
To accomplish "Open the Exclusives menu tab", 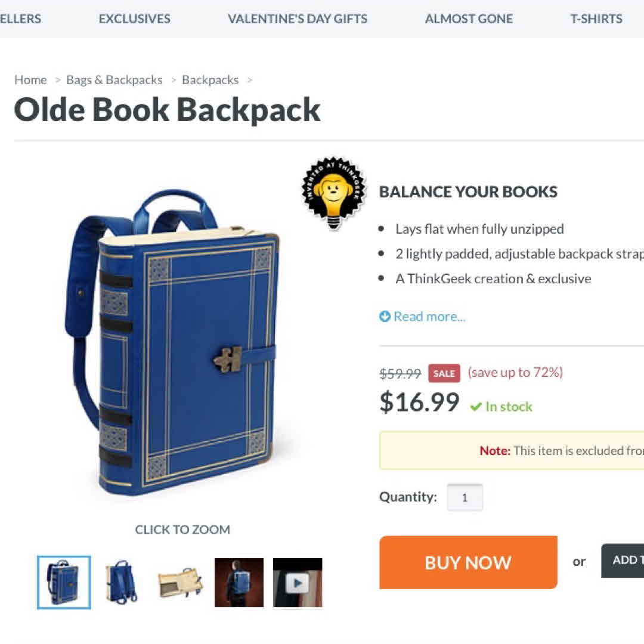I will click(134, 19).
